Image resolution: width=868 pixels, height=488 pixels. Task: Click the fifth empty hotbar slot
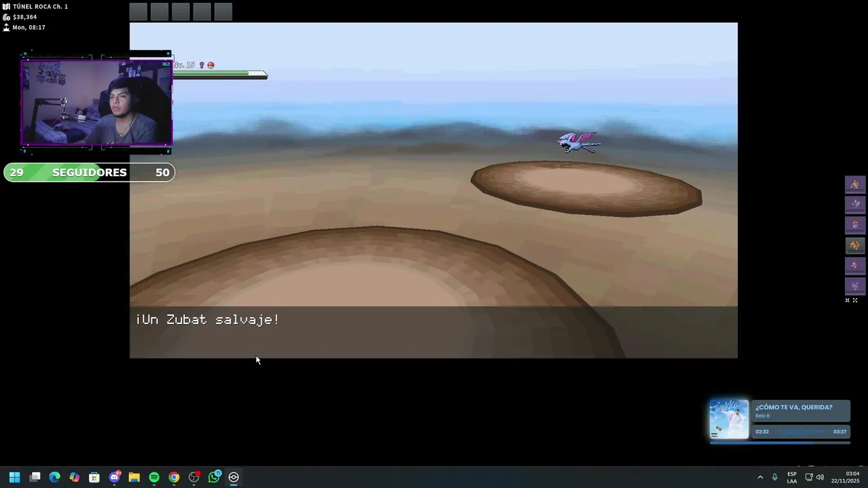tap(223, 12)
